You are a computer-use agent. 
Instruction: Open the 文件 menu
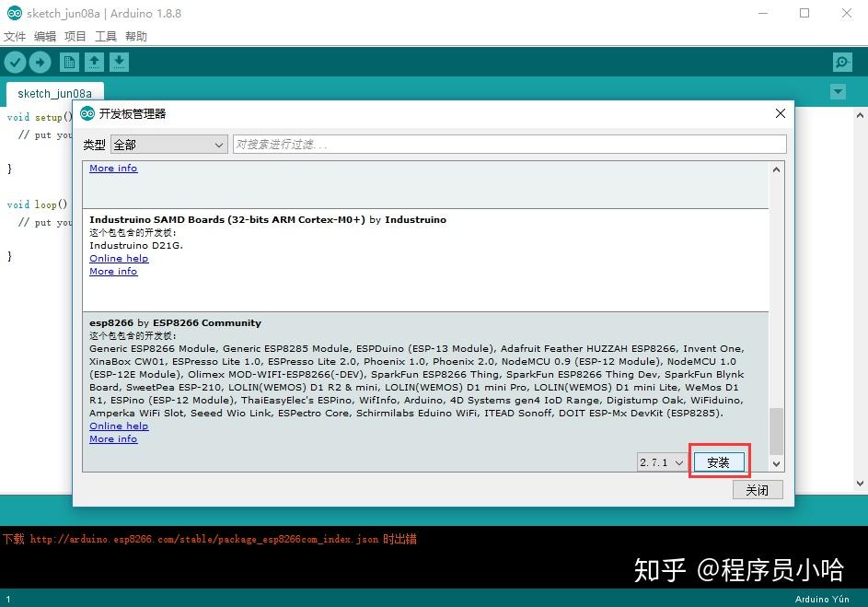click(x=15, y=36)
